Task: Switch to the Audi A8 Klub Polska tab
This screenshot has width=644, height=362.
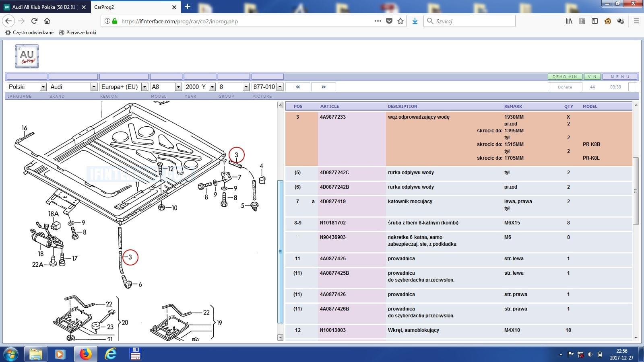Action: pyautogui.click(x=44, y=7)
